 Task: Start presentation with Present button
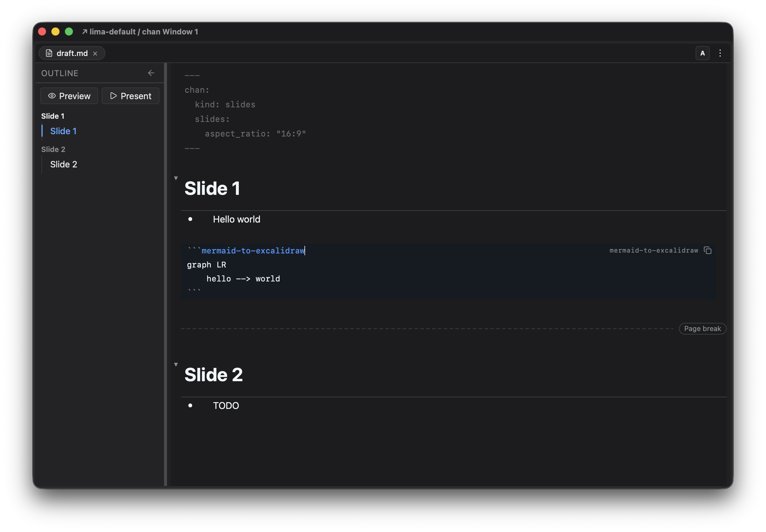[130, 96]
